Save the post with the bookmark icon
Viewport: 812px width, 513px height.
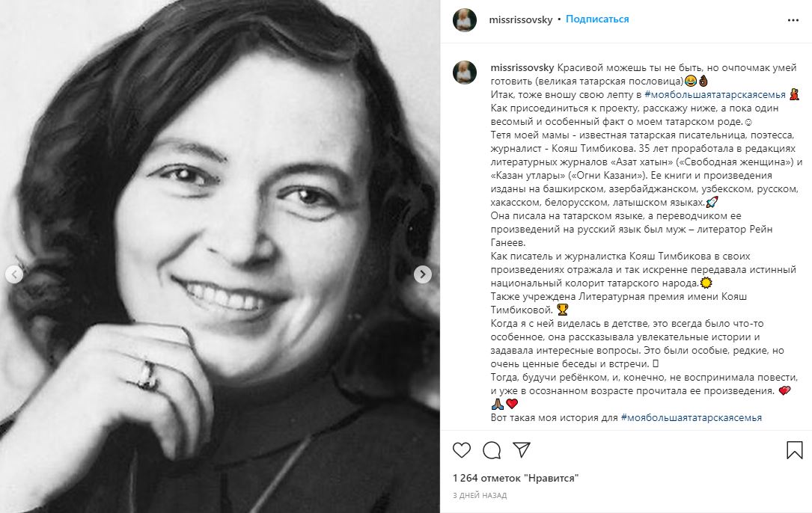point(795,449)
